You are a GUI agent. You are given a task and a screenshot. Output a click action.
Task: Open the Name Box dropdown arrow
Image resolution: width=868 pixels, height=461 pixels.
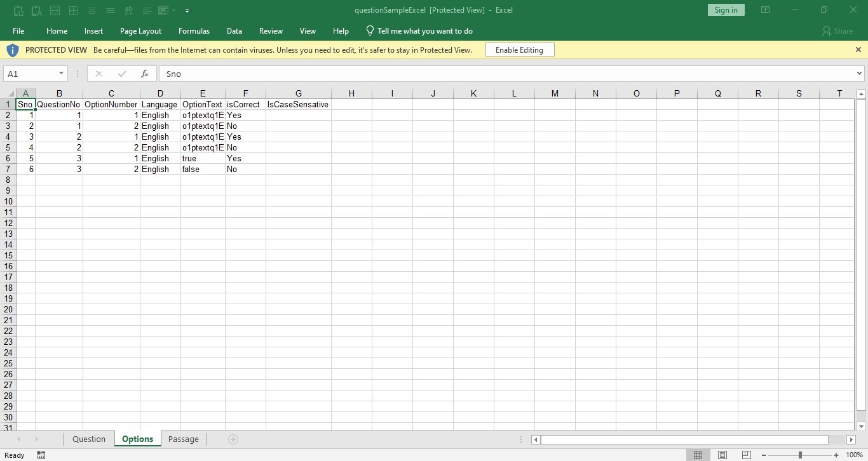(x=61, y=74)
